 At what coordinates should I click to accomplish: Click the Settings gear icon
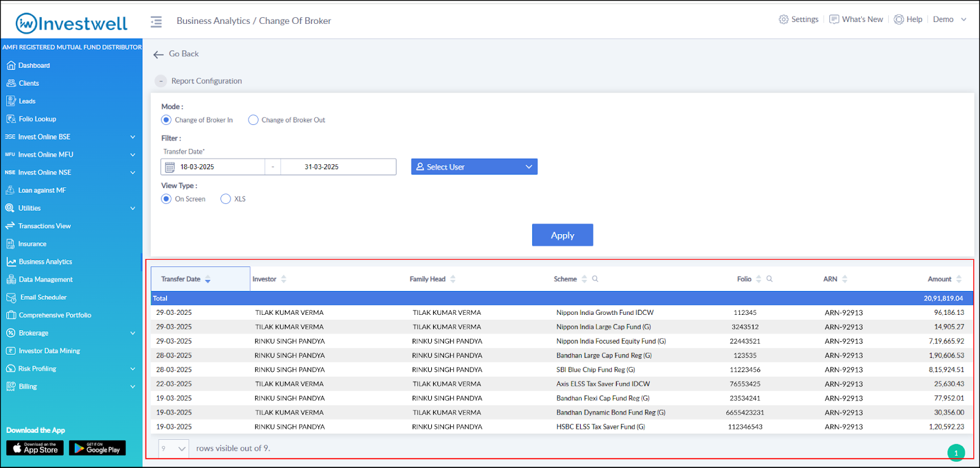coord(783,20)
